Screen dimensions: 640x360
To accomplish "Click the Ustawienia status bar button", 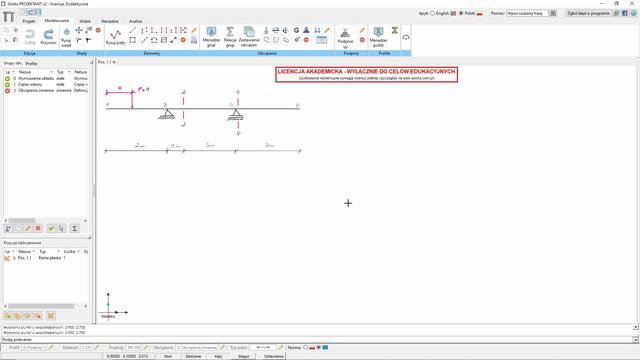I will [x=273, y=356].
